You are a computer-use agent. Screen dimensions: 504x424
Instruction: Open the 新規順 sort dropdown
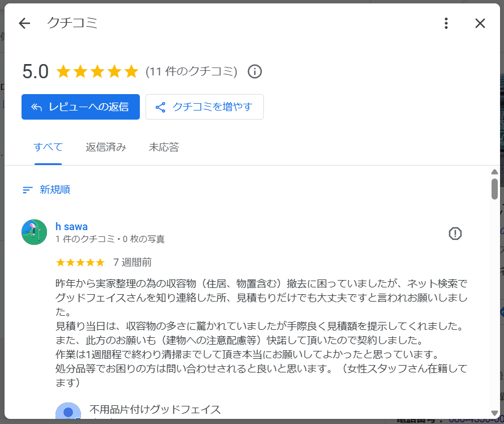click(54, 190)
